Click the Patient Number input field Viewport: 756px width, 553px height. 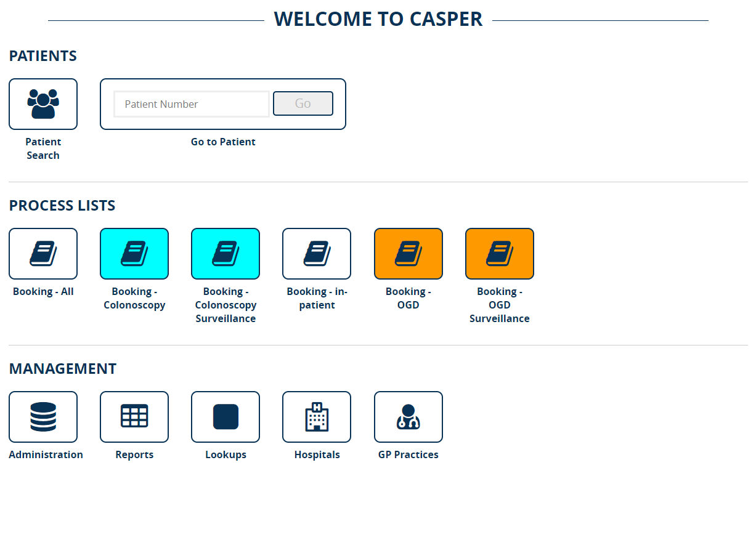192,104
